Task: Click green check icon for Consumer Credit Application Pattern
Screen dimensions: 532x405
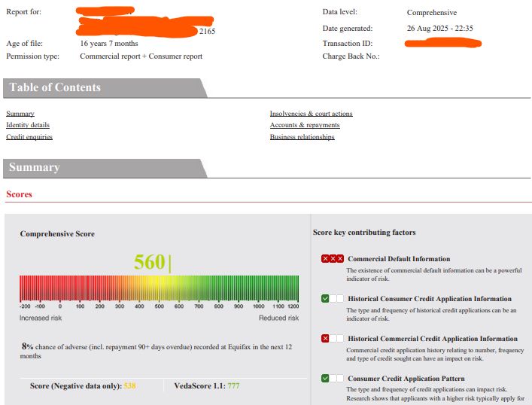Action: point(325,378)
